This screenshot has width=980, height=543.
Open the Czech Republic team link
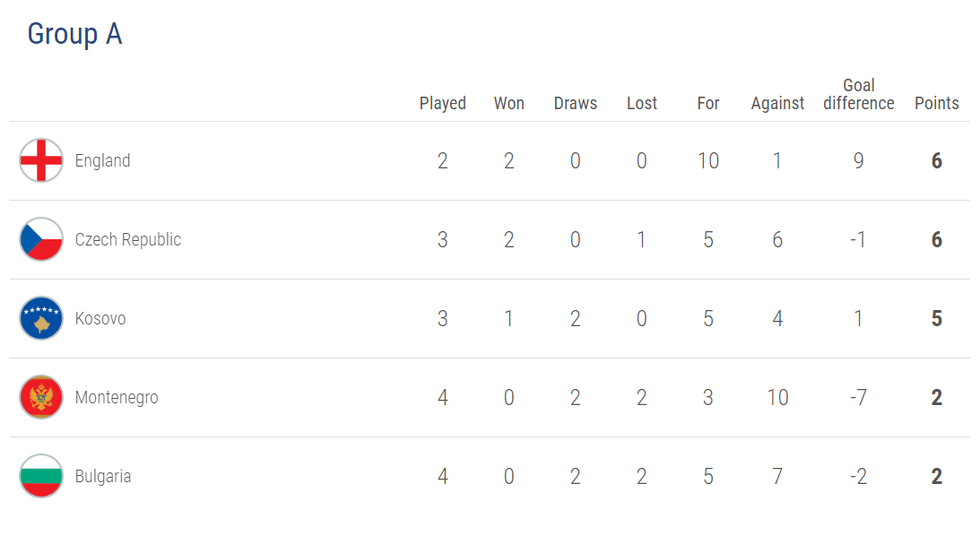tap(128, 240)
